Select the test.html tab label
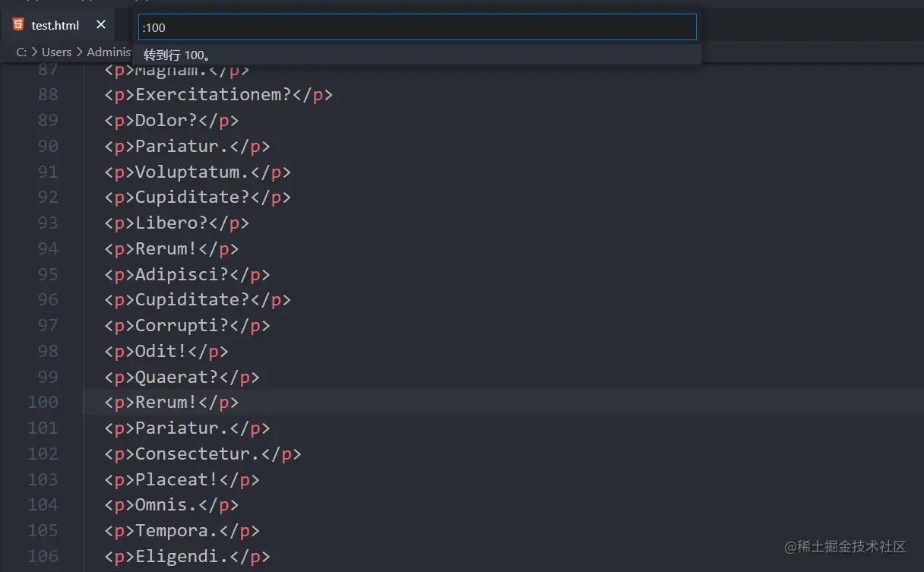924x572 pixels. 55,25
